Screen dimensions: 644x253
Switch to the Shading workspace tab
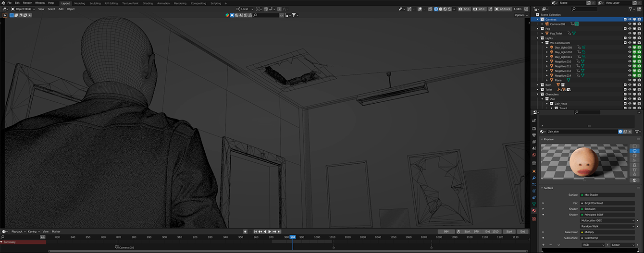click(x=148, y=3)
